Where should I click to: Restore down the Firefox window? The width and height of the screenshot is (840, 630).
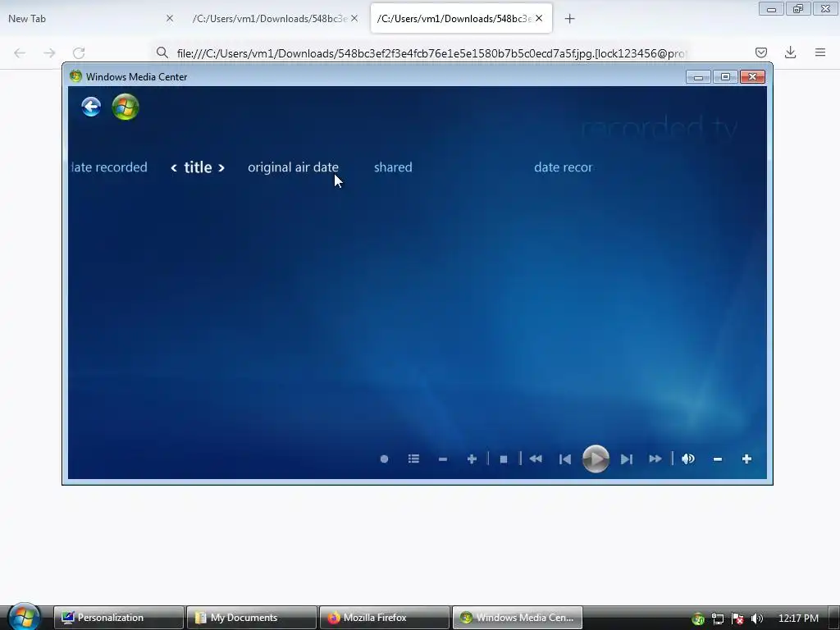point(798,9)
